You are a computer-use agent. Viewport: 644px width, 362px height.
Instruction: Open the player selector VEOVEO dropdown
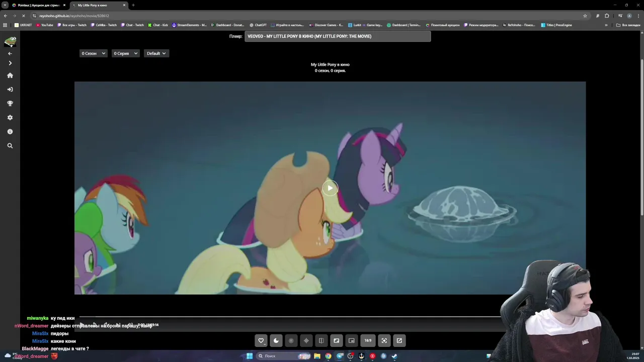337,36
